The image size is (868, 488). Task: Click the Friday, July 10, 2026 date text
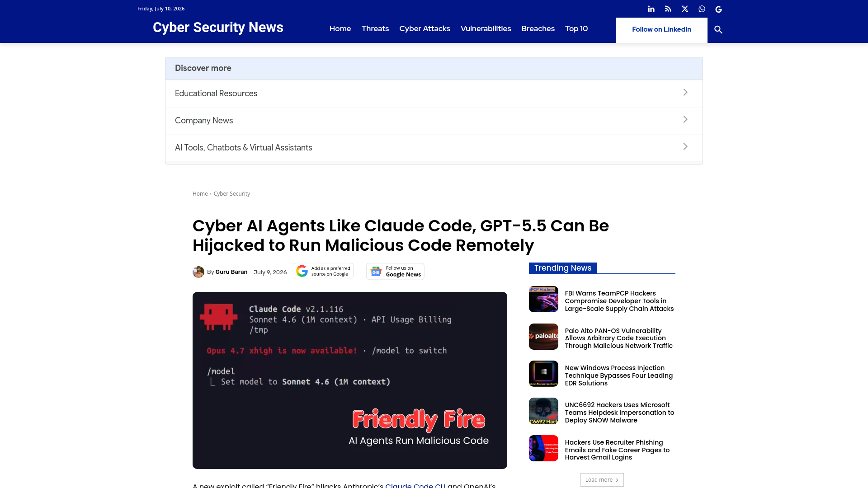pos(161,9)
